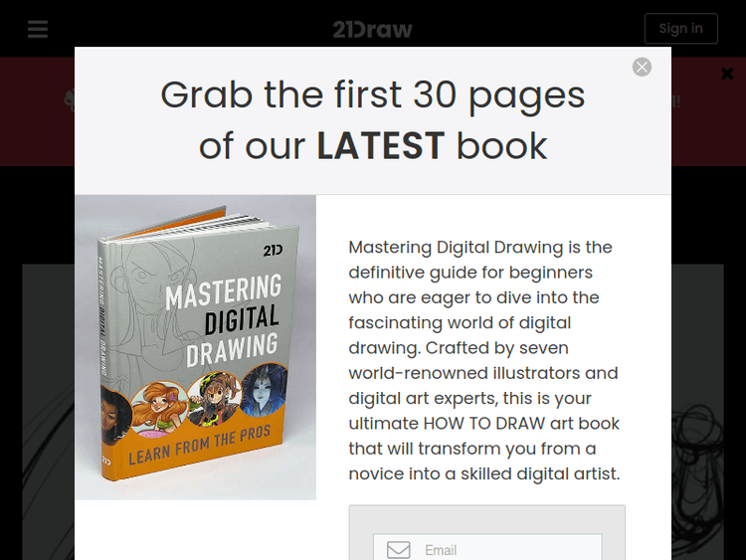Dismiss the red promo banner
The height and width of the screenshot is (560, 746).
pos(727,74)
